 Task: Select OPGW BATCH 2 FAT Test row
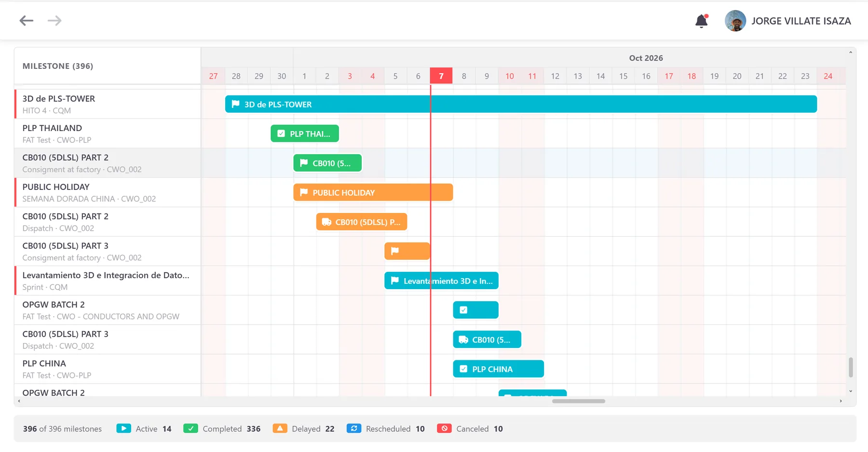click(x=108, y=310)
